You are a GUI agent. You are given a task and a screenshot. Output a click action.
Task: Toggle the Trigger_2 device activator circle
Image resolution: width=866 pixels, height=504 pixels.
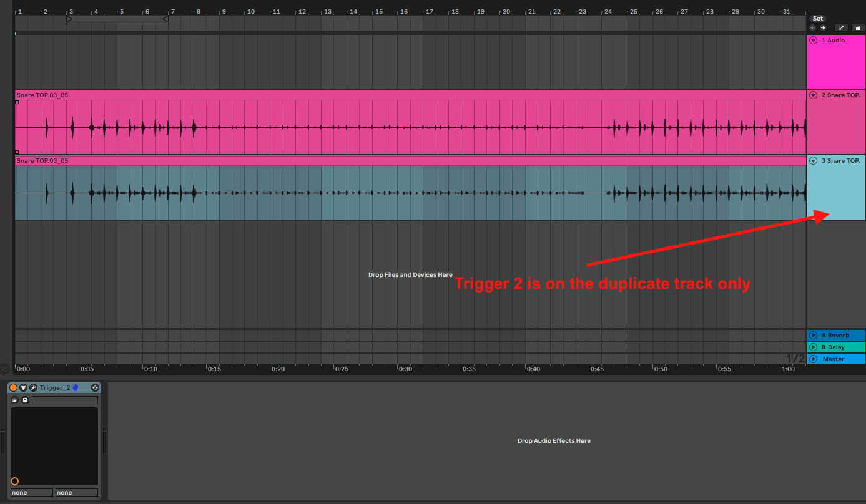(13, 387)
